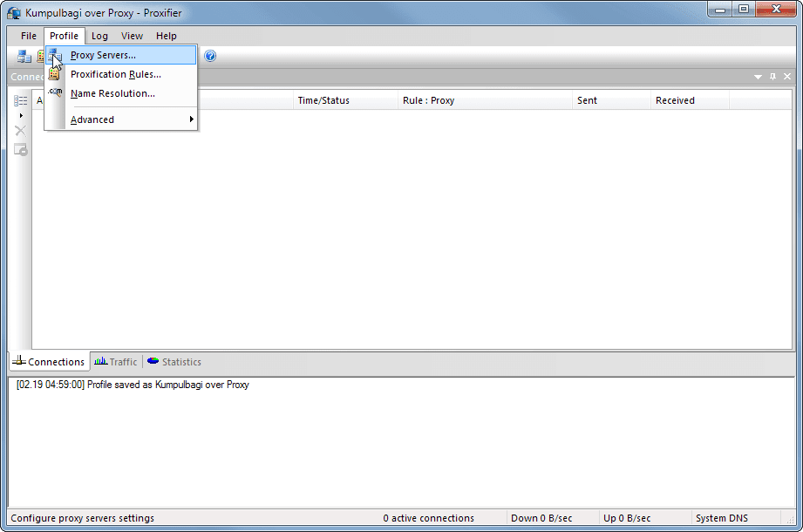This screenshot has width=803, height=532.
Task: Expand the Advanced submenu
Action: point(121,119)
